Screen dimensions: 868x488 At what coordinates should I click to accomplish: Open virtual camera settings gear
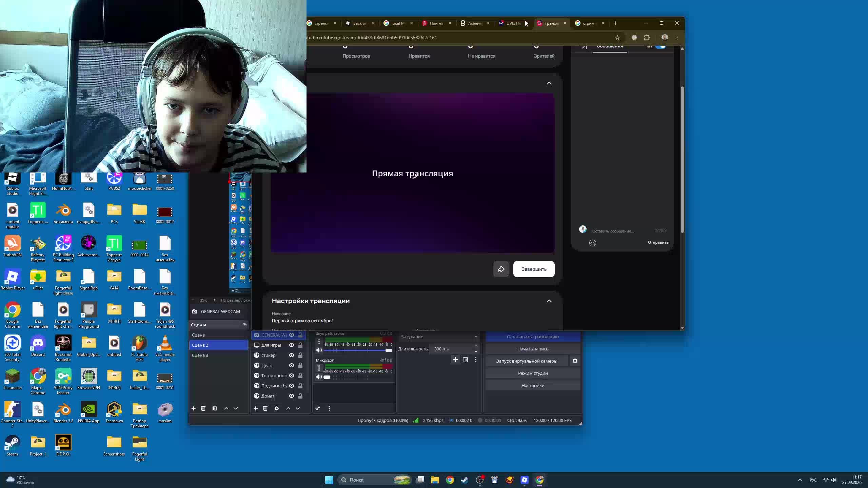[x=575, y=361]
